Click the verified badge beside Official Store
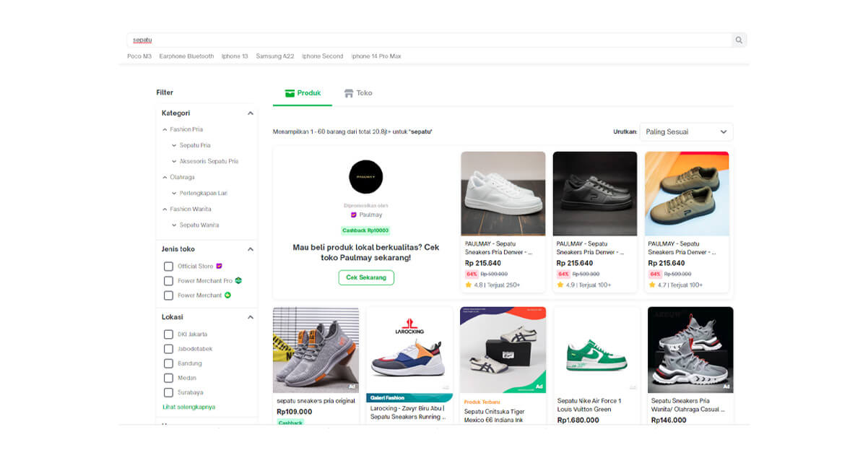The width and height of the screenshot is (868, 458). tap(220, 266)
